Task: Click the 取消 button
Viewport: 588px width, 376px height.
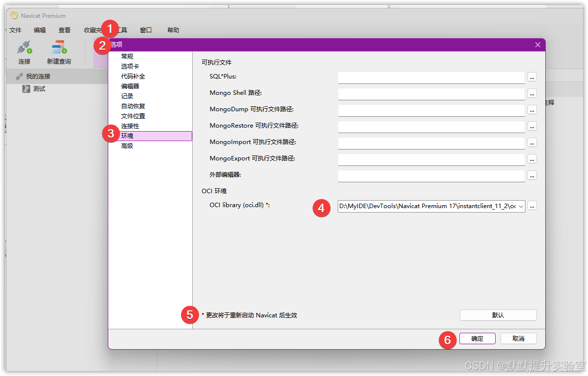Action: point(518,339)
